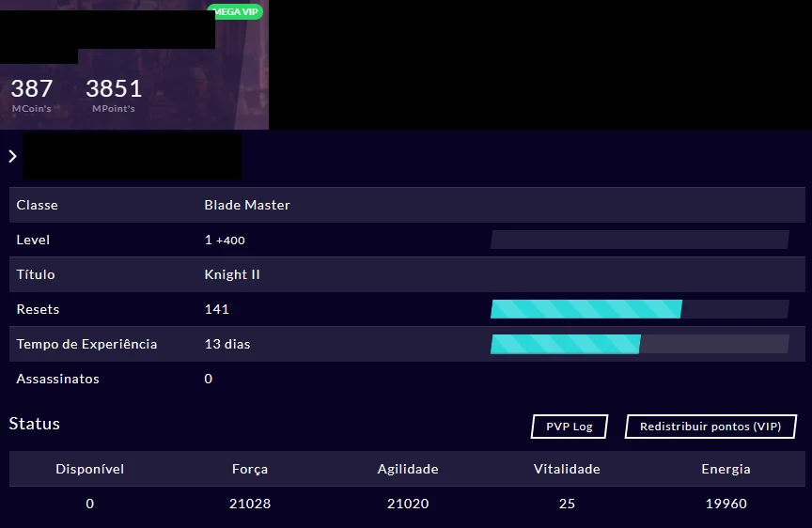
Task: Click the Vitalidade value 25
Action: pyautogui.click(x=567, y=504)
